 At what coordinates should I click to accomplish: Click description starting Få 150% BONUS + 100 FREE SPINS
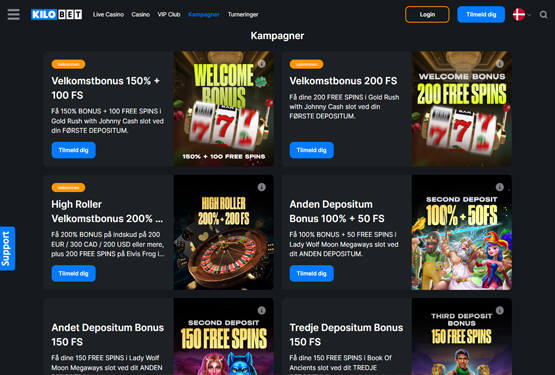click(x=108, y=121)
